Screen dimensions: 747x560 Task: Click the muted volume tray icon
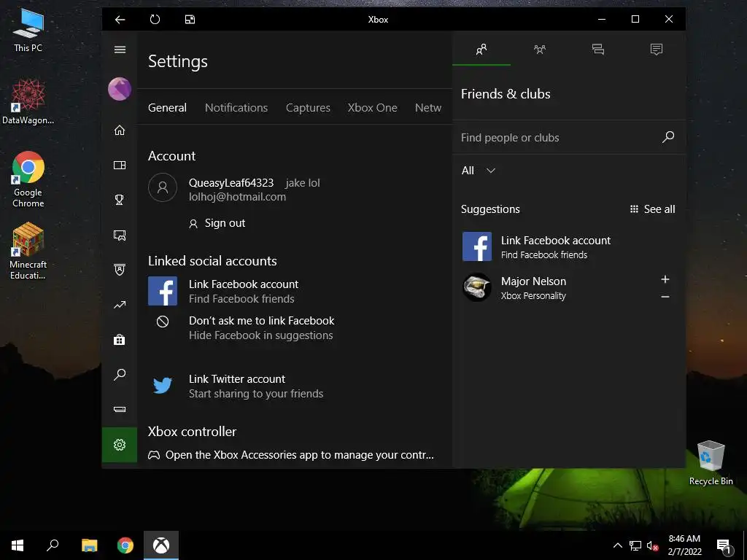pos(653,545)
